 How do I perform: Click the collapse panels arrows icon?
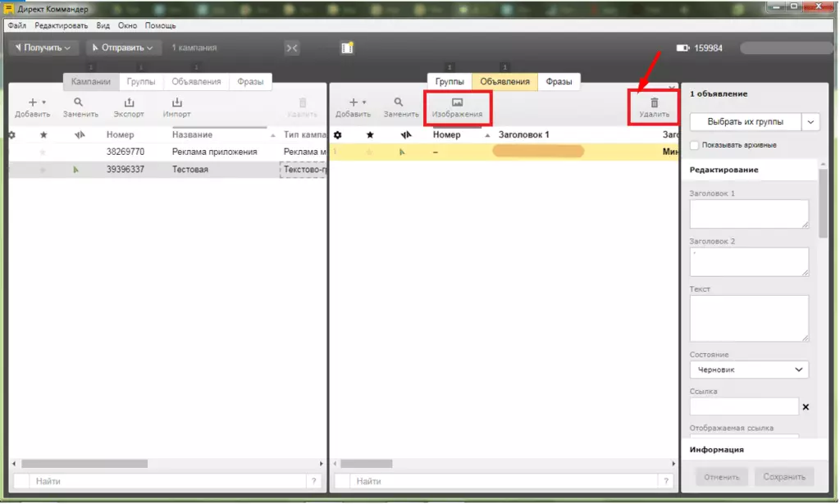click(x=292, y=48)
